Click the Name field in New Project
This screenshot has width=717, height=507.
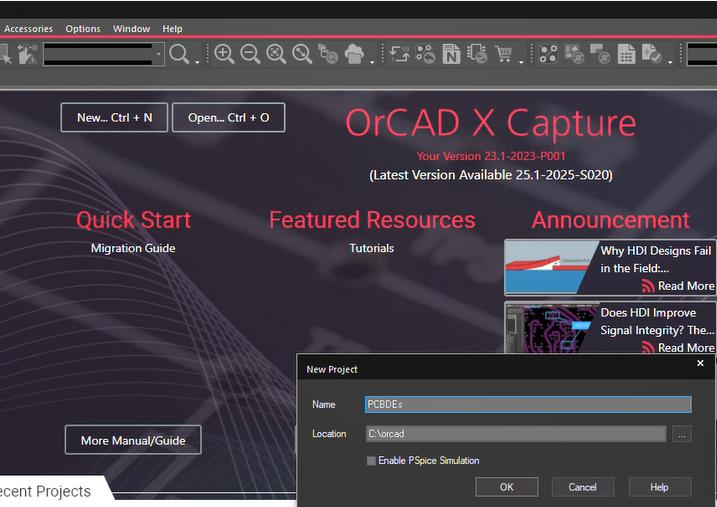pos(528,405)
